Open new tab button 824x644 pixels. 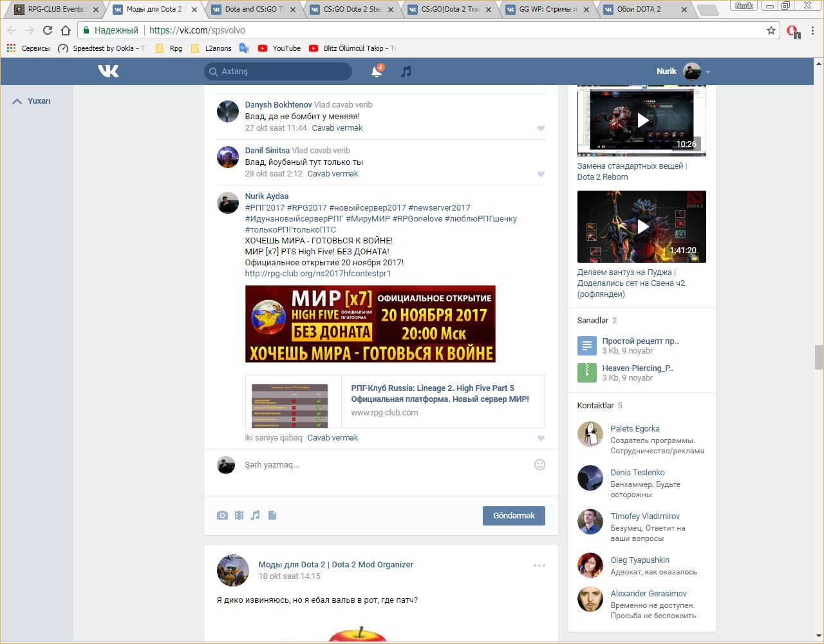point(708,10)
